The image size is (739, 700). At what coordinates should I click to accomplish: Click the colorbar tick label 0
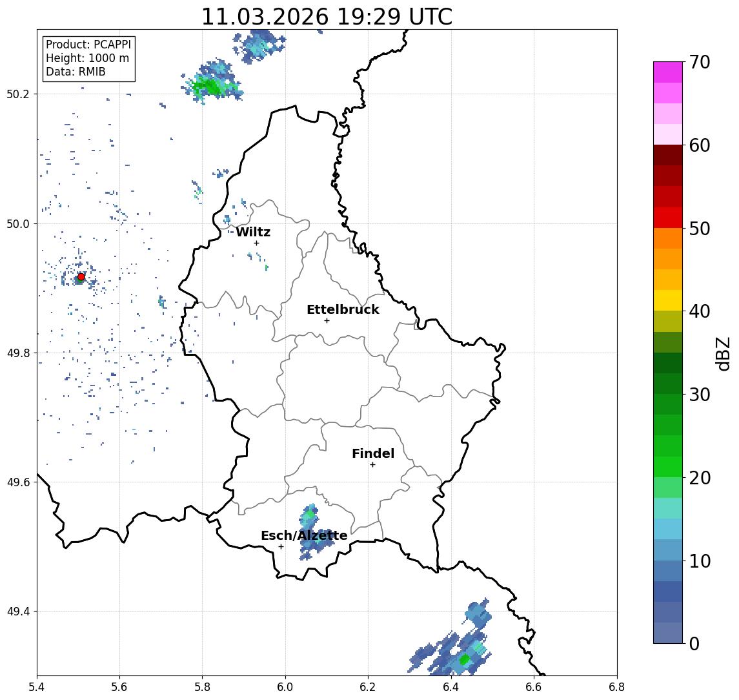pyautogui.click(x=694, y=643)
